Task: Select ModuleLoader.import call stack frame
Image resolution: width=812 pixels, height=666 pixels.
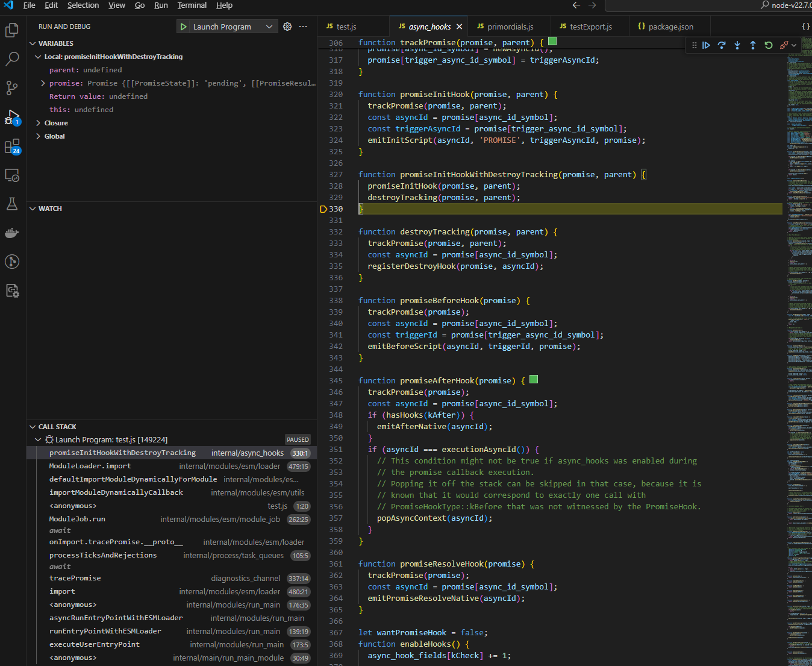Action: (90, 466)
